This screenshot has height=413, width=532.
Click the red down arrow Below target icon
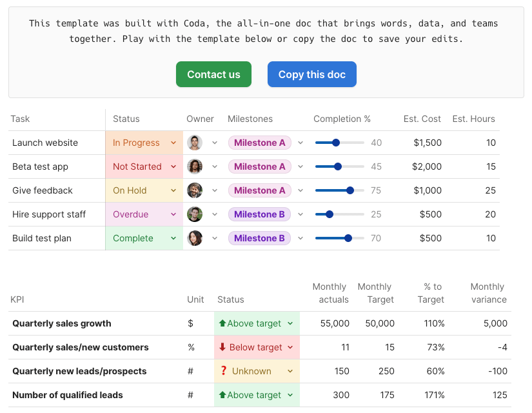pyautogui.click(x=222, y=347)
